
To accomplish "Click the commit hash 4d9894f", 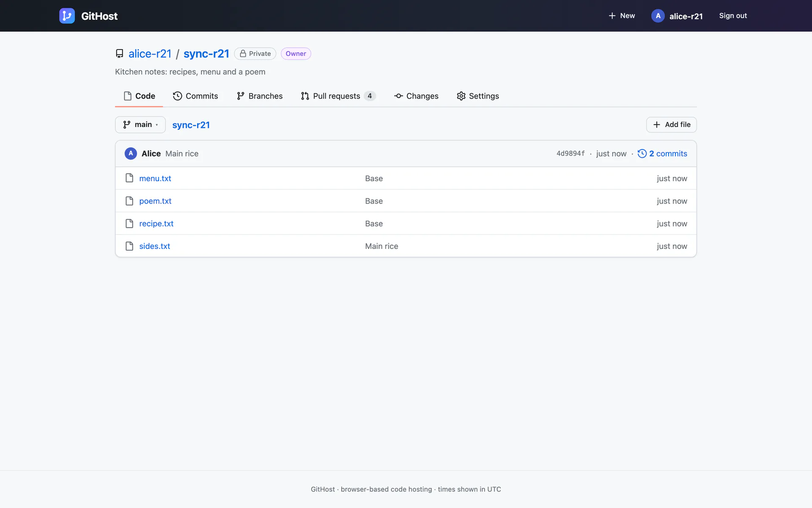I will (x=571, y=154).
